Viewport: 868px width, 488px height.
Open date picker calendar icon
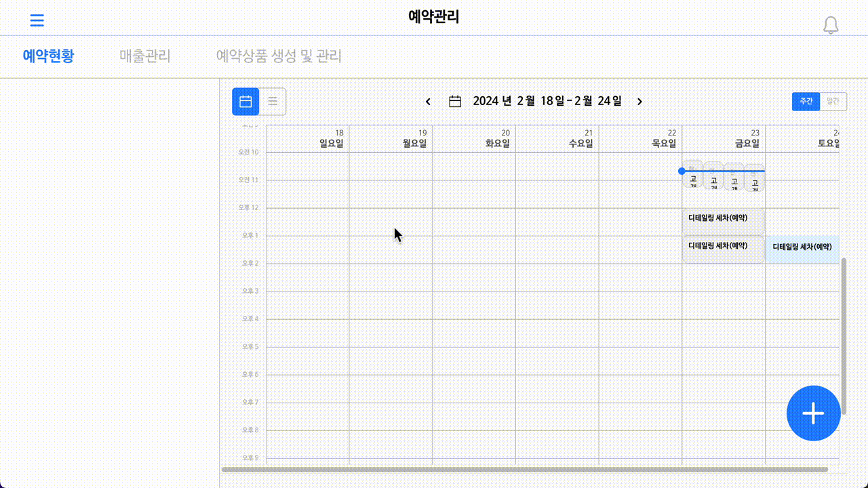(x=455, y=102)
